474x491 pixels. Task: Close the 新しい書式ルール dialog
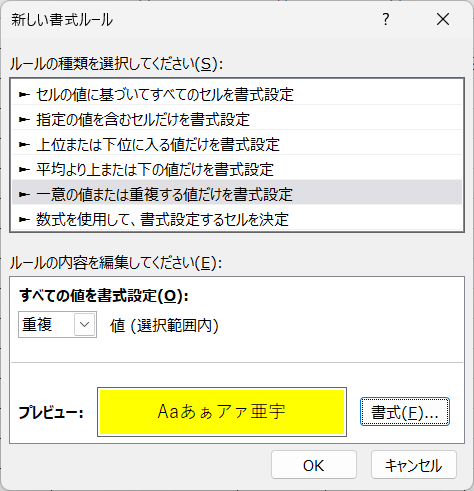(x=443, y=19)
